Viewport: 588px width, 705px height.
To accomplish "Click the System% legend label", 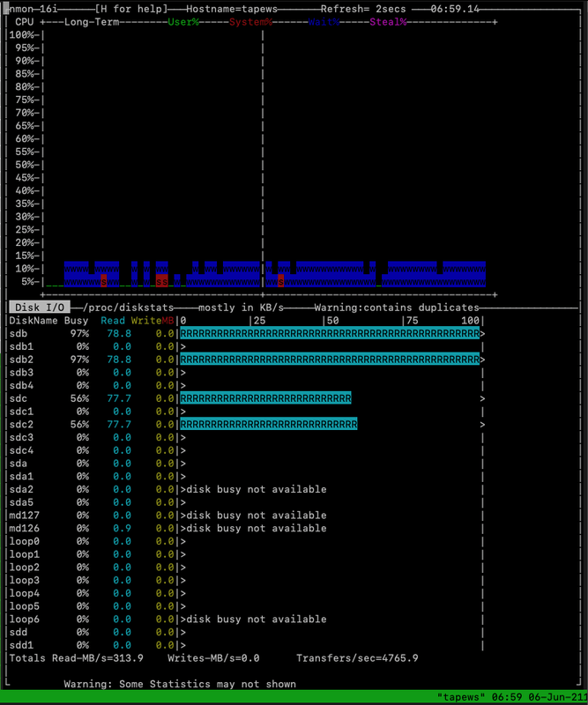I will [x=250, y=22].
